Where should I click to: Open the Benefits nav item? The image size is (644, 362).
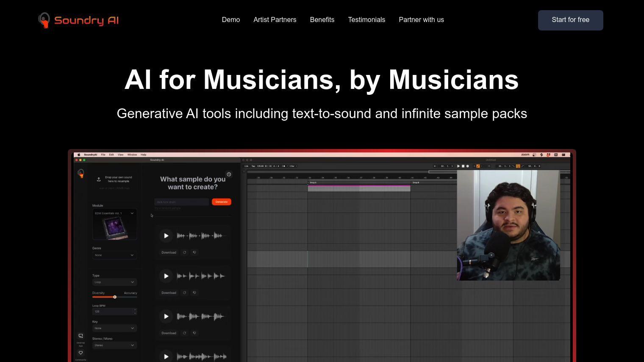[322, 20]
